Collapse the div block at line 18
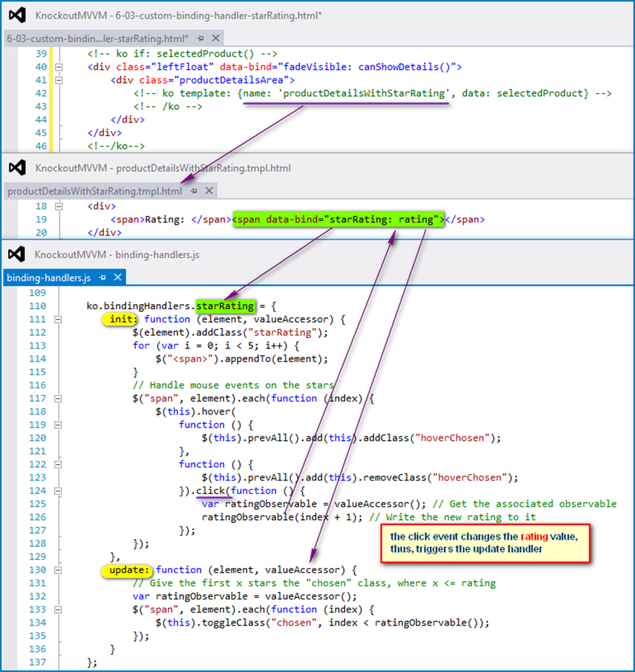The width and height of the screenshot is (635, 672). [x=59, y=207]
